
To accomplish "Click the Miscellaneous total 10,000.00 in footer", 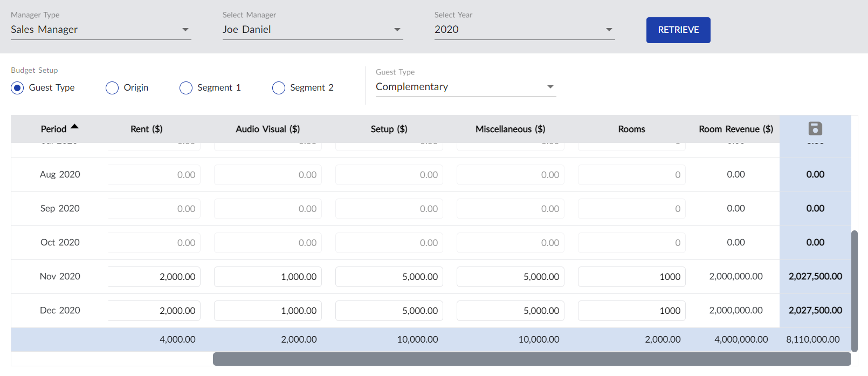I will (539, 339).
